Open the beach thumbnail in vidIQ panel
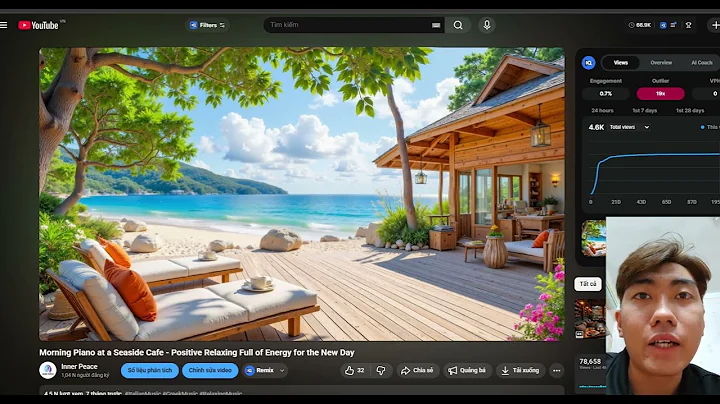The width and height of the screenshot is (720, 404). (x=594, y=238)
